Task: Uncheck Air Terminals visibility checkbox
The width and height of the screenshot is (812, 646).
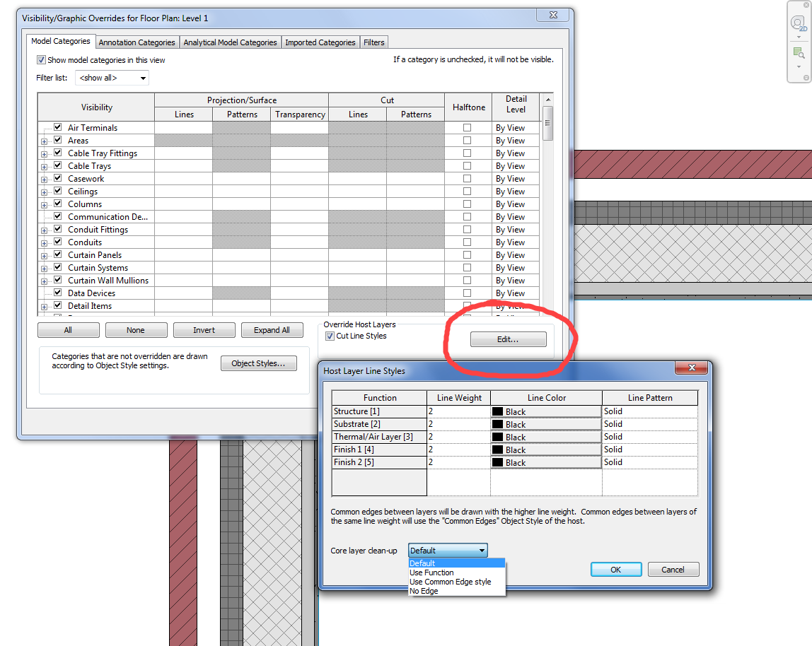Action: (57, 127)
